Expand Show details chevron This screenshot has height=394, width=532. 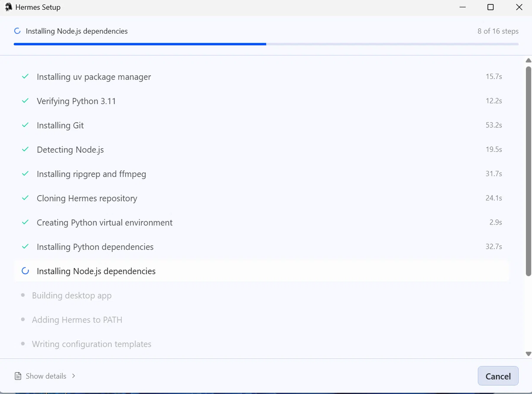(74, 376)
